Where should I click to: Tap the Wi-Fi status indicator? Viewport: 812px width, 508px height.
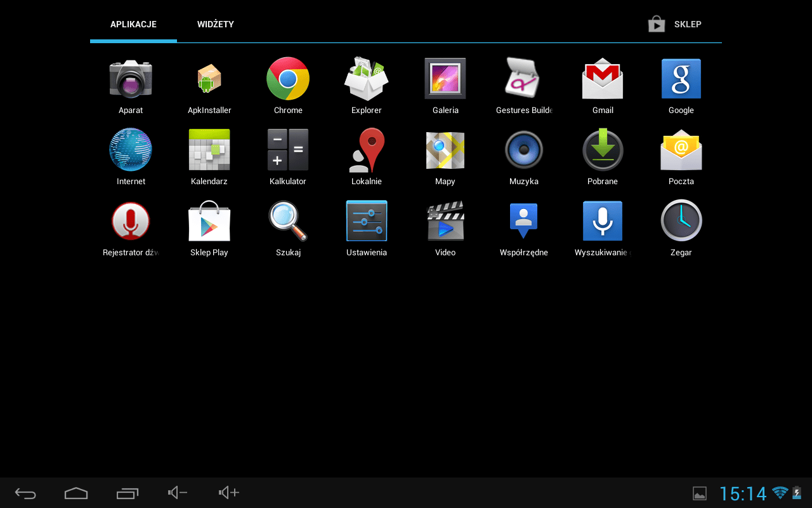pyautogui.click(x=780, y=493)
